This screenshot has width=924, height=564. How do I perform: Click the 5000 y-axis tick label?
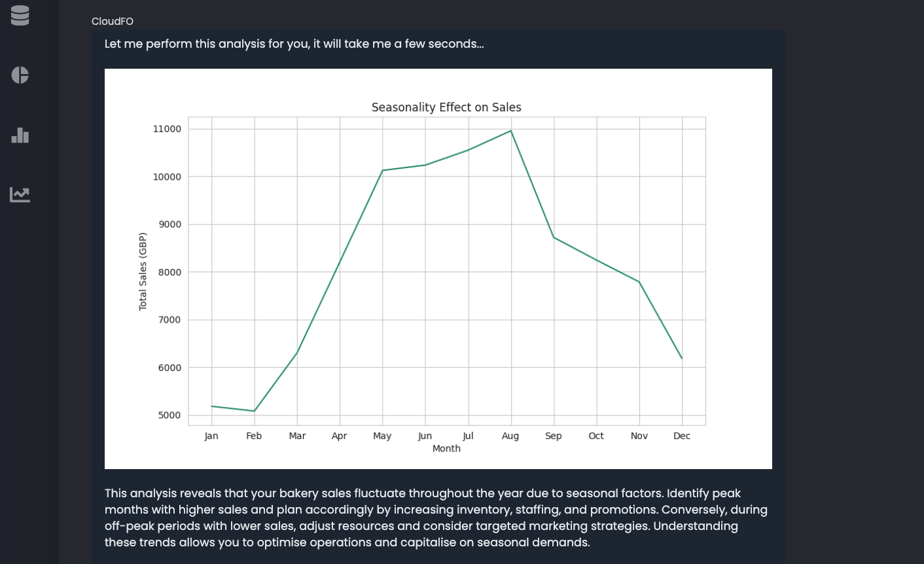[x=169, y=415]
